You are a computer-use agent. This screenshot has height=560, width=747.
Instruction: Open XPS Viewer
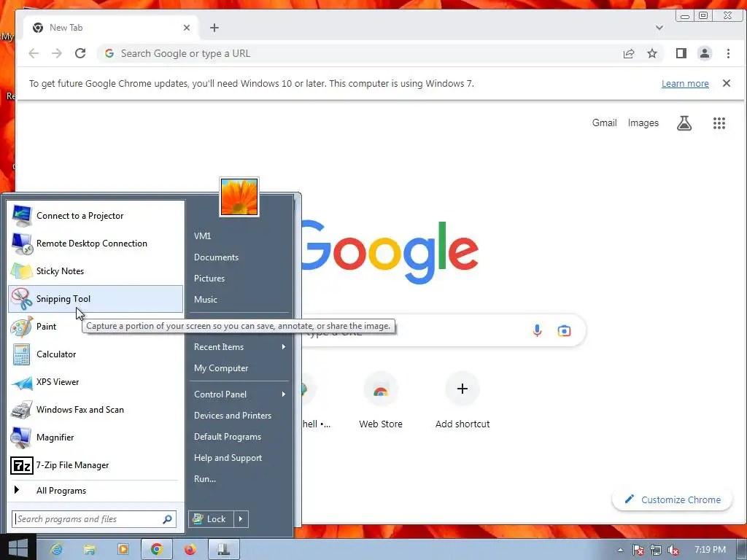click(x=96, y=382)
